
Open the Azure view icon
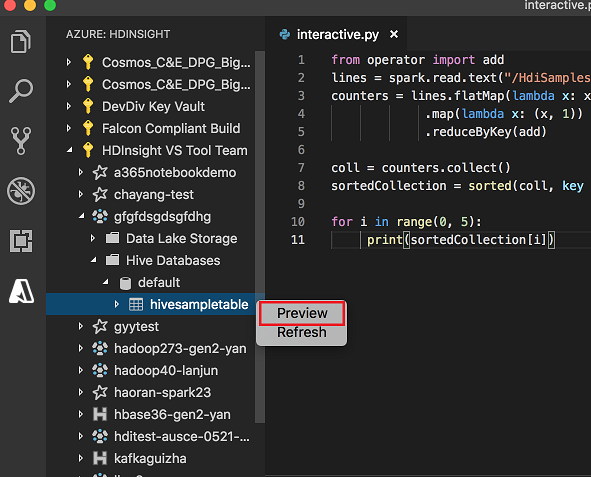[21, 291]
